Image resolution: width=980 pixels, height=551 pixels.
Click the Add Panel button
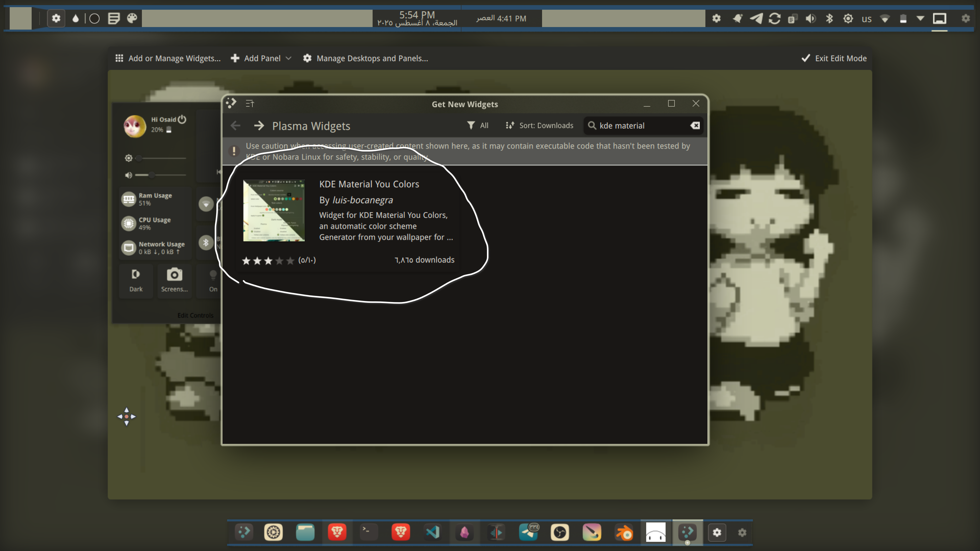[256, 58]
